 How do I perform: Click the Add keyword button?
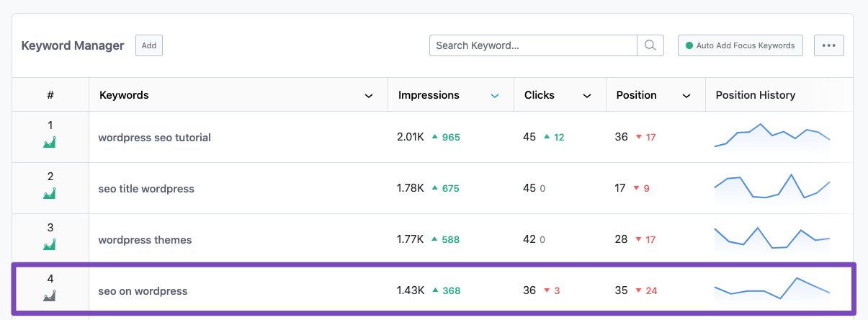tap(149, 45)
